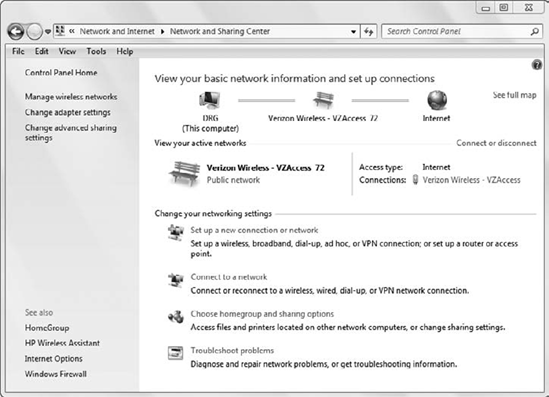This screenshot has width=549, height=397.
Task: Open Troubleshoot problems link
Action: [x=232, y=350]
